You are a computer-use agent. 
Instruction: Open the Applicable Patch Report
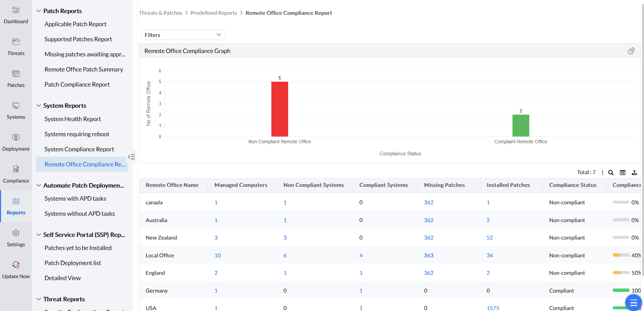[75, 24]
